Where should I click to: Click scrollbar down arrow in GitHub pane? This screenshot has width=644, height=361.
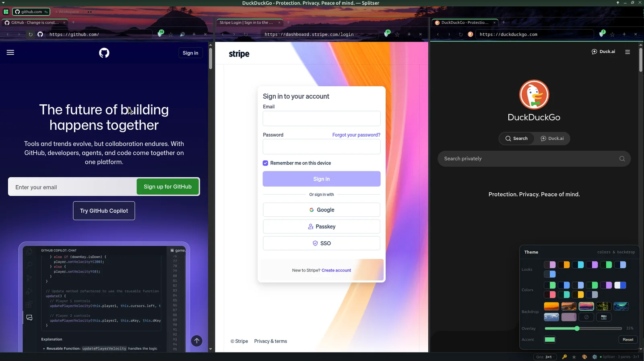[211, 349]
